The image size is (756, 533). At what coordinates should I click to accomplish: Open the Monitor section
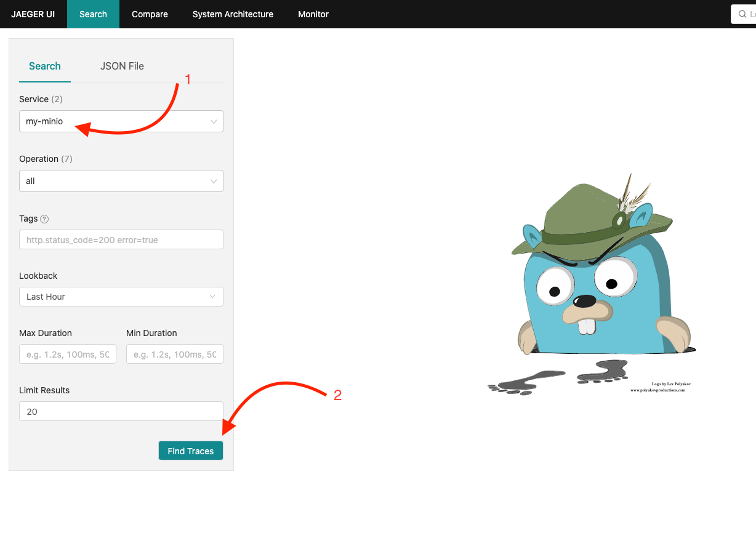coord(313,14)
